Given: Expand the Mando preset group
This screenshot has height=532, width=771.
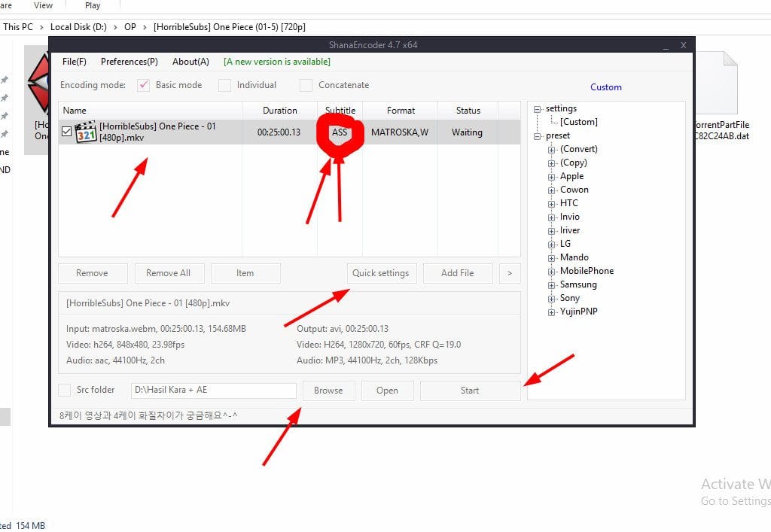Looking at the screenshot, I should 551,258.
